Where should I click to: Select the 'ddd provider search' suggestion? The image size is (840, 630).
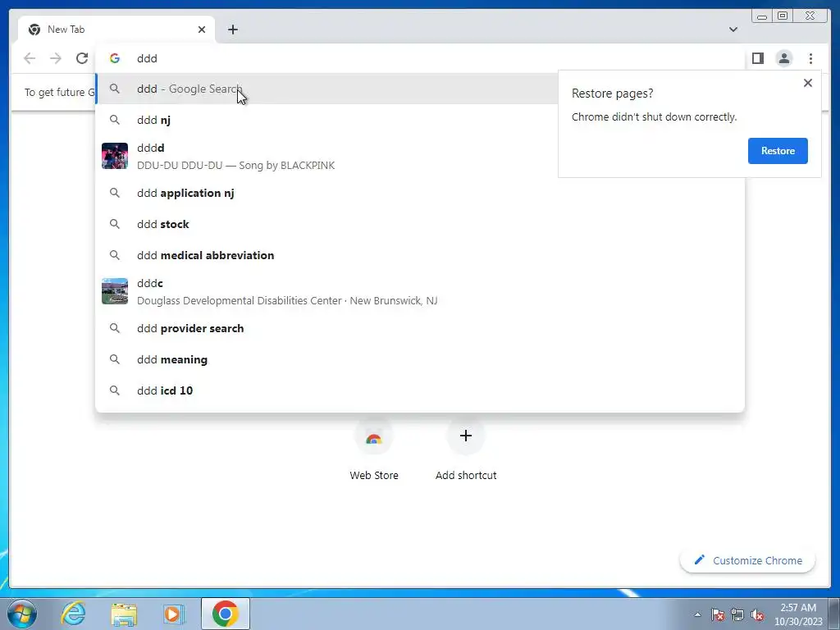pyautogui.click(x=420, y=328)
